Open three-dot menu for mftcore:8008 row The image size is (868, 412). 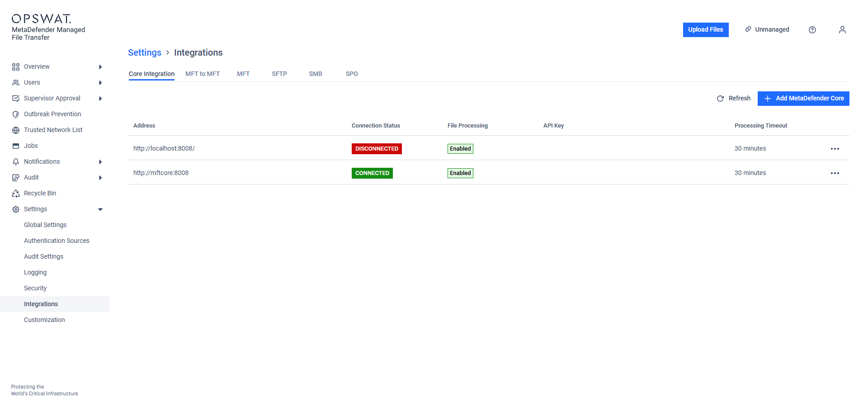click(x=835, y=173)
